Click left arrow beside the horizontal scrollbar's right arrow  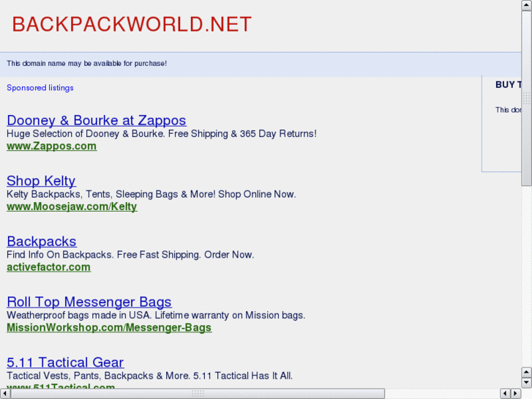(505, 394)
